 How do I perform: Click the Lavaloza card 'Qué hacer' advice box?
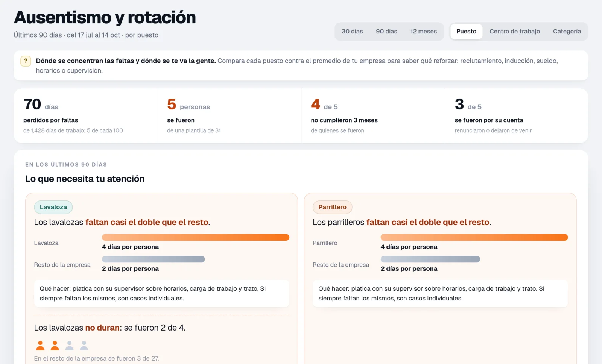(162, 293)
